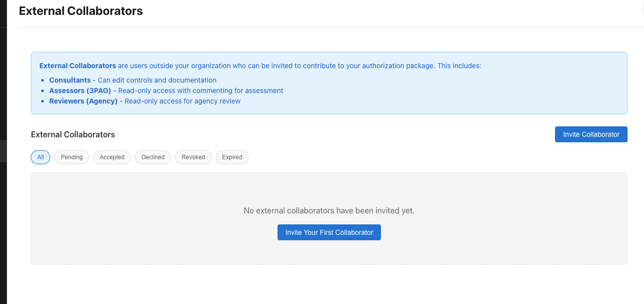This screenshot has height=304, width=644.
Task: Click bold External Collaborators text in banner
Action: (x=78, y=66)
